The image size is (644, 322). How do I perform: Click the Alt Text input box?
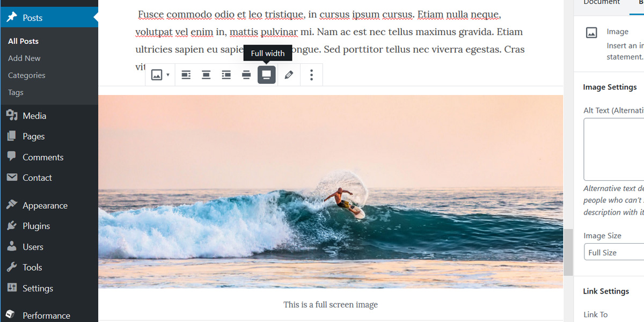(614, 149)
